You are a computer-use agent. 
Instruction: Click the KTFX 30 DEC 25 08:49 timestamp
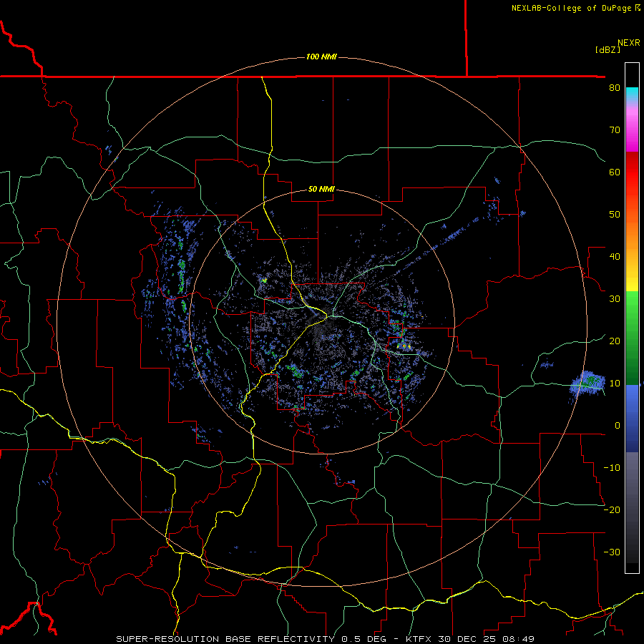coord(470,639)
